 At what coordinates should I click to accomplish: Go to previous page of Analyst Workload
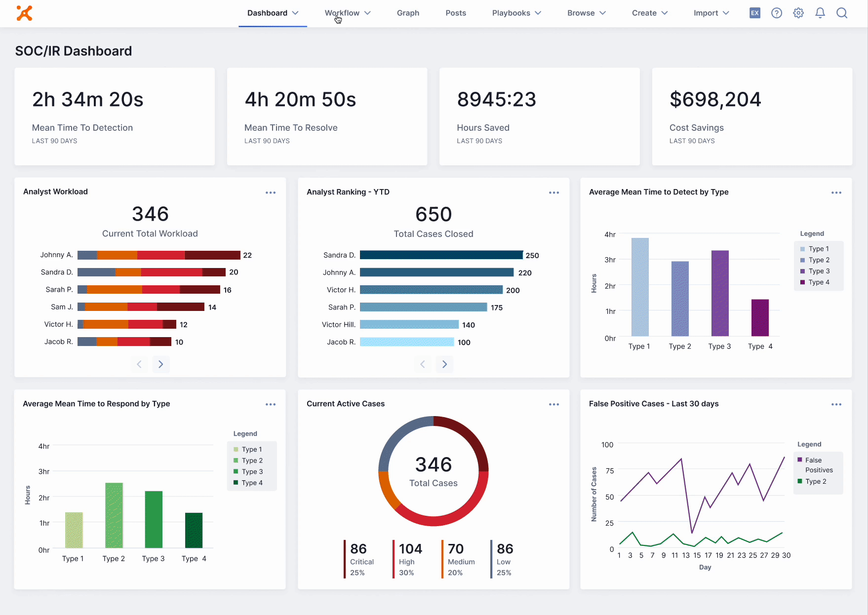click(x=139, y=364)
